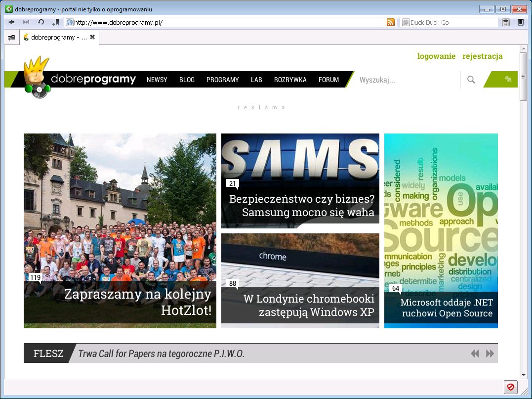Click the logowanie link
532x399 pixels.
click(x=436, y=56)
